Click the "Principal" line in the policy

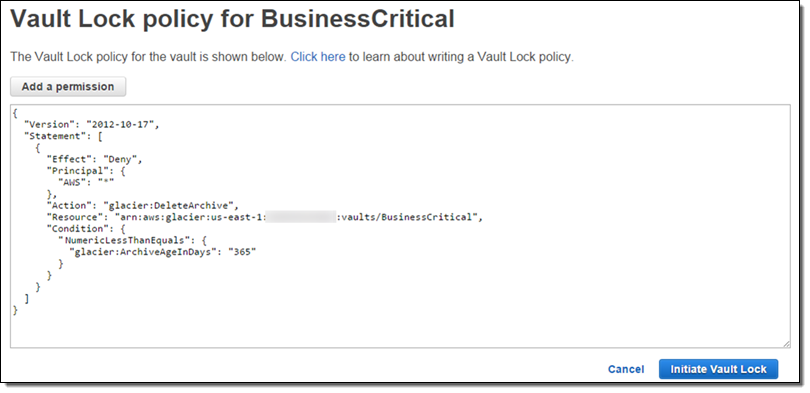(86, 171)
